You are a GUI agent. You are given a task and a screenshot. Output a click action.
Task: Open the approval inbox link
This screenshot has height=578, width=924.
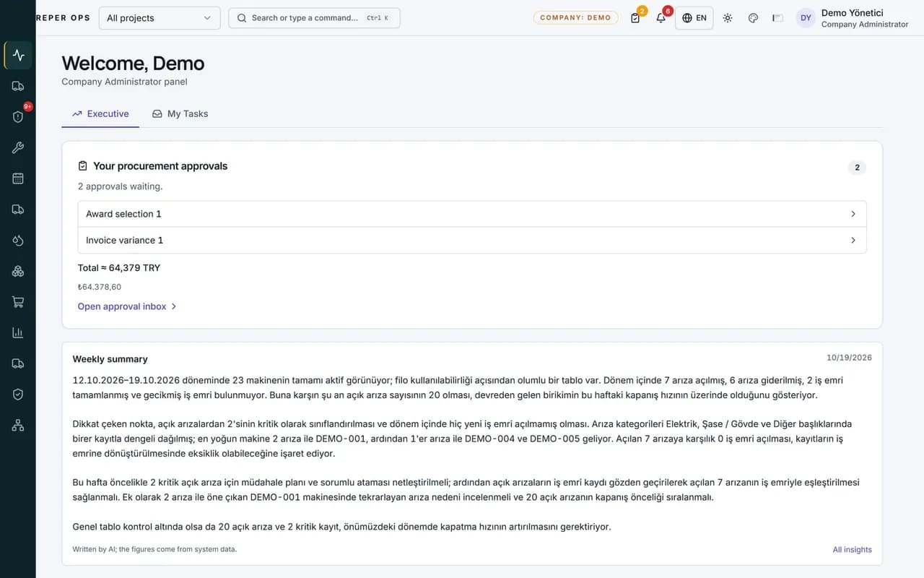pyautogui.click(x=127, y=306)
